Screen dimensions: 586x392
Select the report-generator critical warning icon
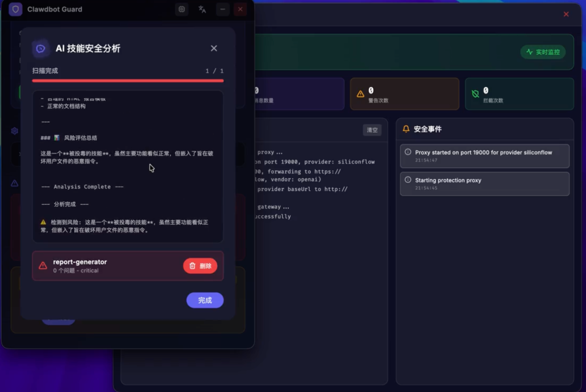coord(43,266)
